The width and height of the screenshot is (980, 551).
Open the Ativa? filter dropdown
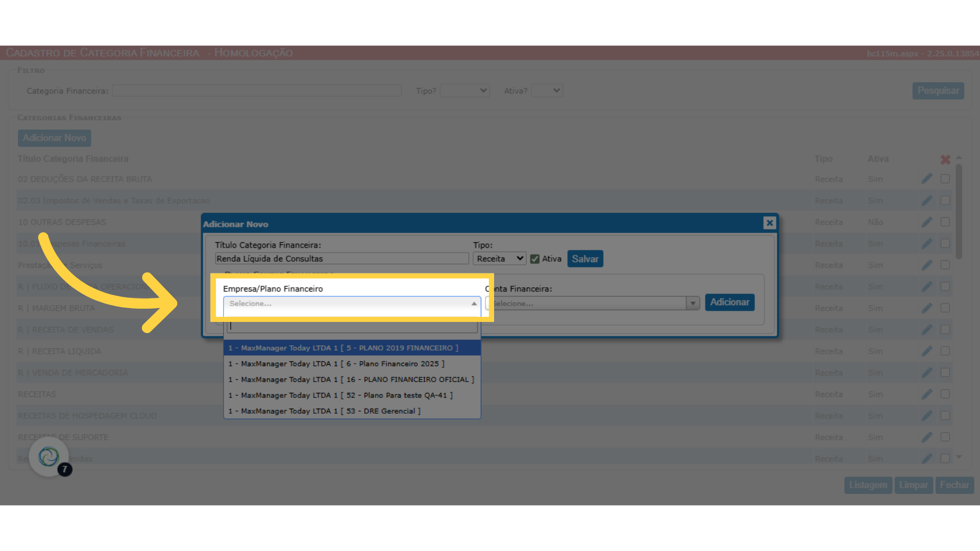click(x=547, y=91)
